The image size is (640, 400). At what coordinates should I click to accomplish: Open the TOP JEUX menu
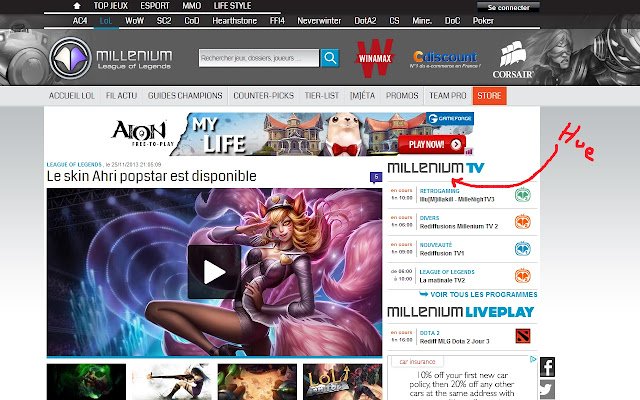111,6
